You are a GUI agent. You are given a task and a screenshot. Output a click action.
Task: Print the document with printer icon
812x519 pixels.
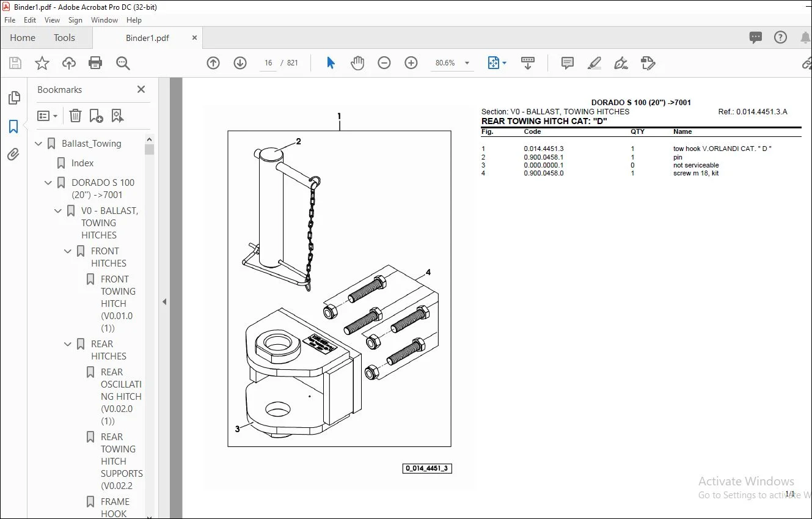(x=95, y=63)
